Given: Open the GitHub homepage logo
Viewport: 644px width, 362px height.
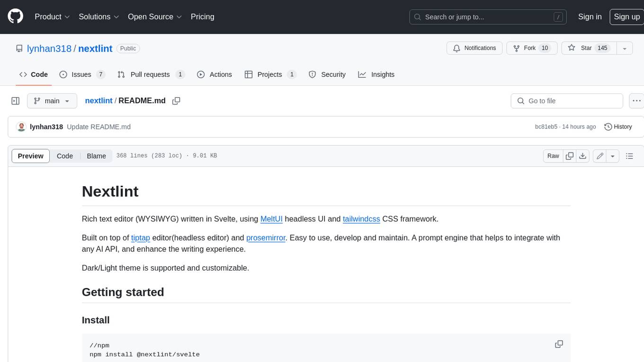Looking at the screenshot, I should [15, 17].
